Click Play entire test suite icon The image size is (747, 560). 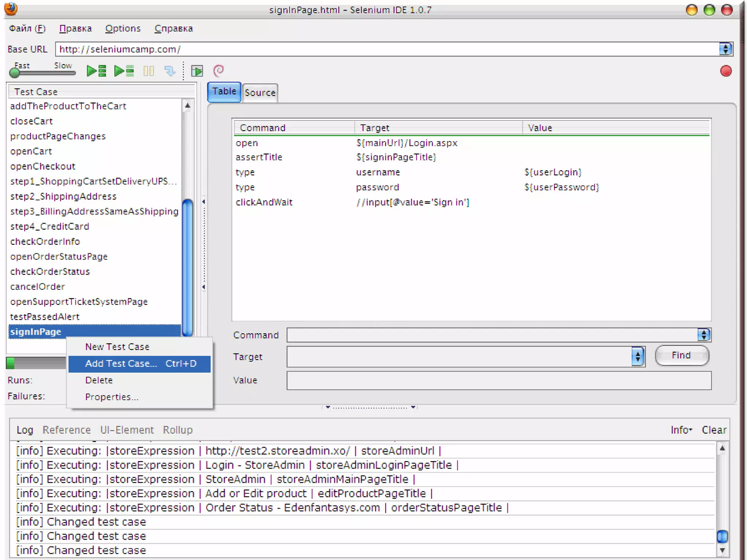coord(96,71)
